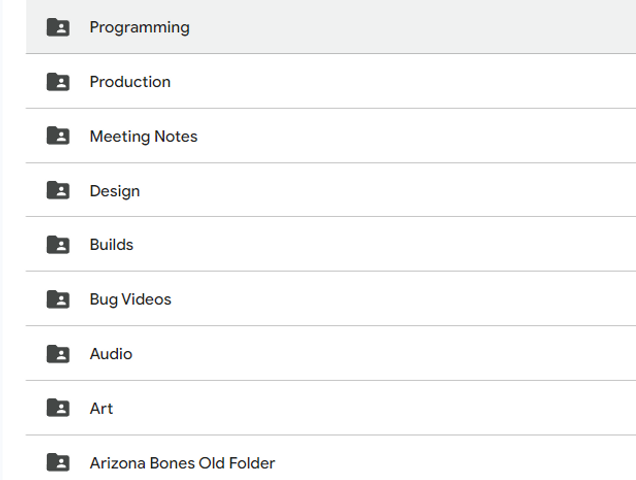The image size is (636, 480).
Task: Click the Art folder name text
Action: pyautogui.click(x=101, y=408)
